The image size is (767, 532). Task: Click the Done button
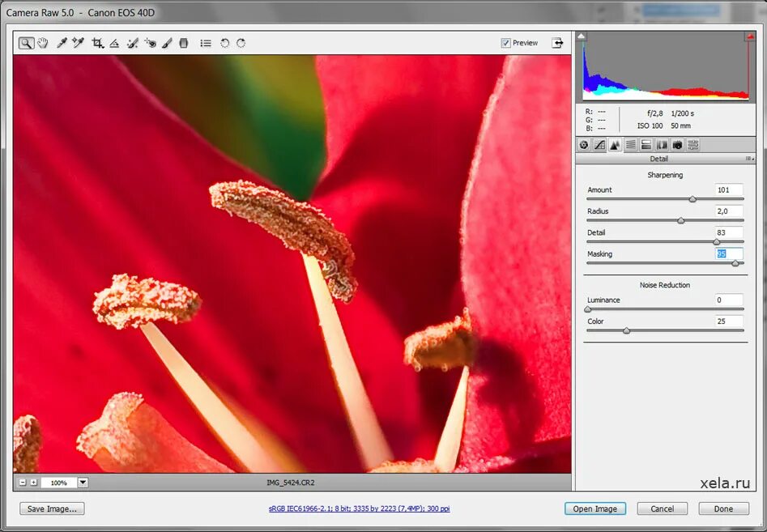pos(723,509)
